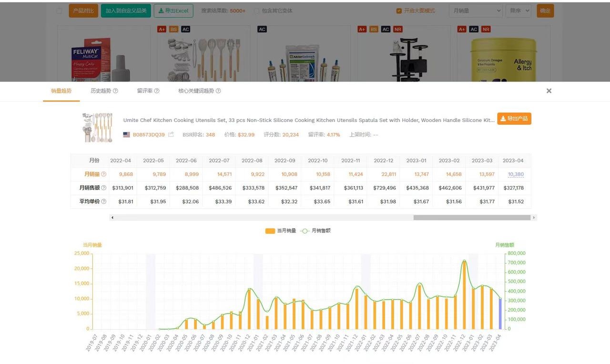Open help icon next to 历史趋势 tab
This screenshot has width=610, height=364.
115,91
